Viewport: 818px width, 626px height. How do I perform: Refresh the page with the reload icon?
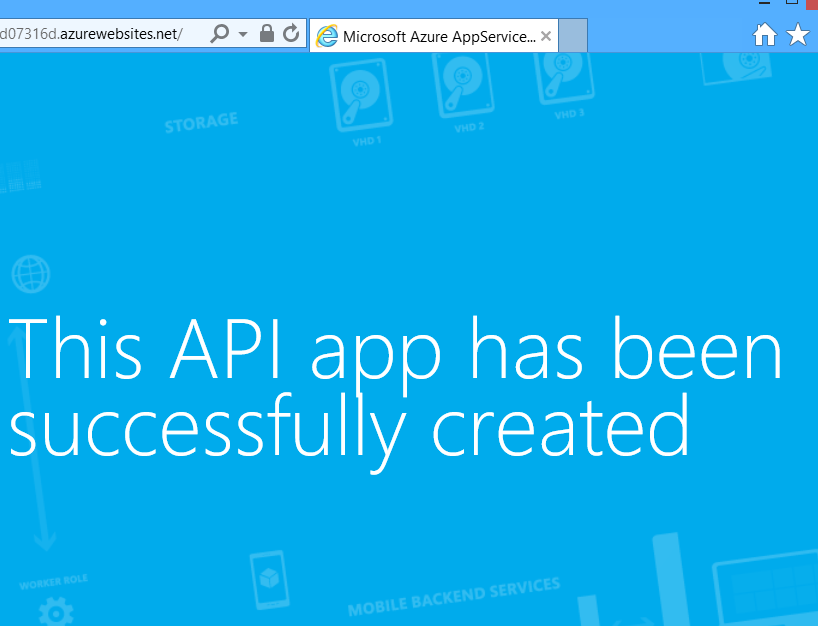click(291, 34)
